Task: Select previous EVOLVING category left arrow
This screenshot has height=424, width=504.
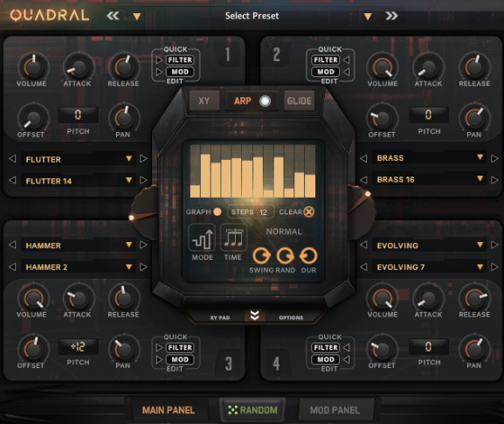Action: [363, 245]
